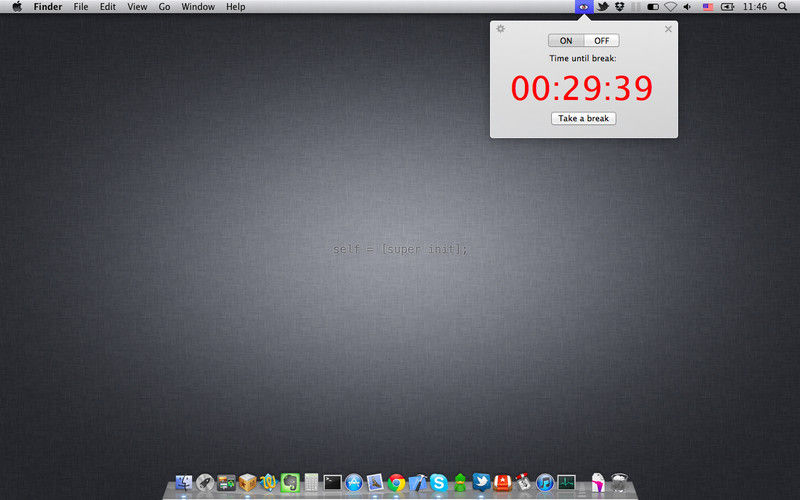800x500 pixels.
Task: Click the 11:46 clock
Action: click(x=755, y=7)
